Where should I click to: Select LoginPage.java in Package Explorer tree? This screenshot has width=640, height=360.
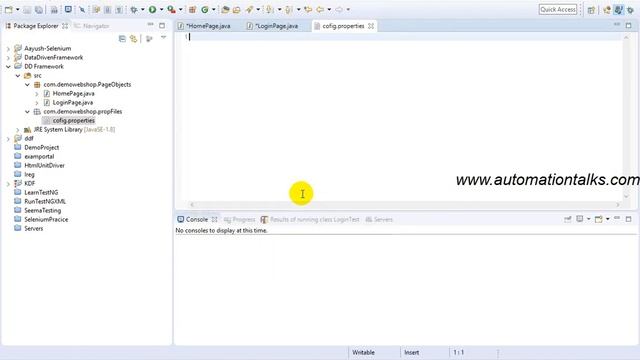pos(73,102)
